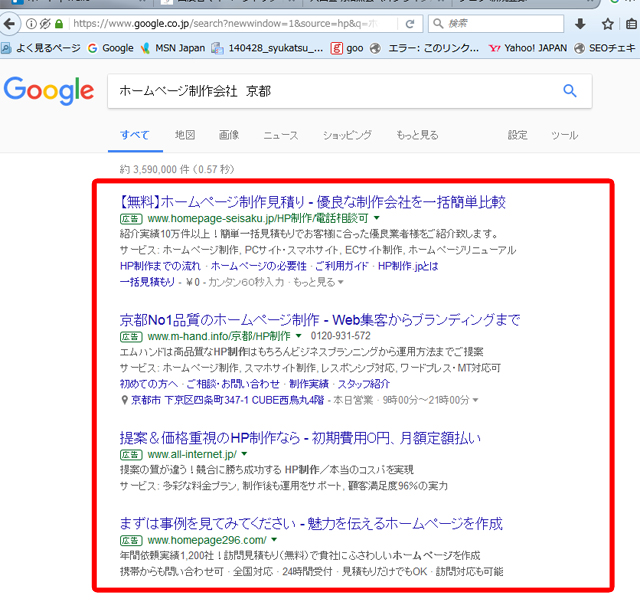Open the HP制作.jpとは sitelink
This screenshot has height=602, width=640.
coord(408,267)
